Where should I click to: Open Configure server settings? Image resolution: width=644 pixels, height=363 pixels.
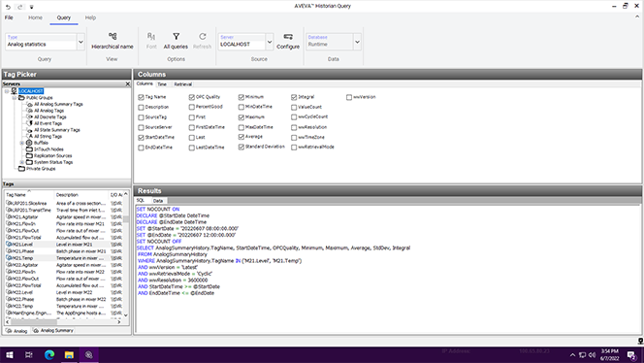[288, 41]
